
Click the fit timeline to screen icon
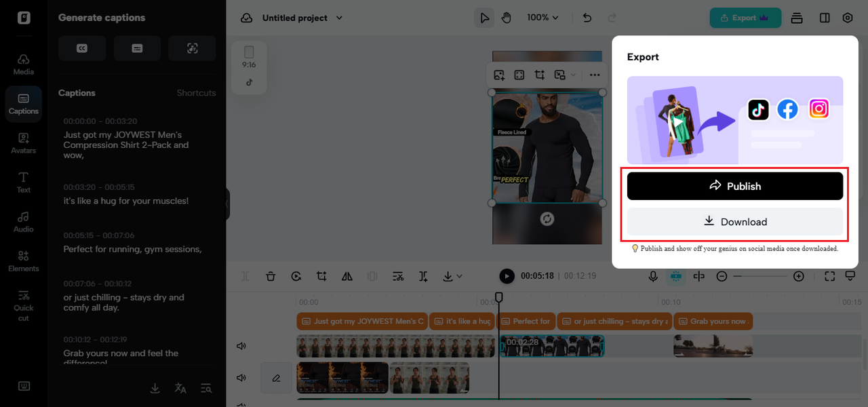829,276
